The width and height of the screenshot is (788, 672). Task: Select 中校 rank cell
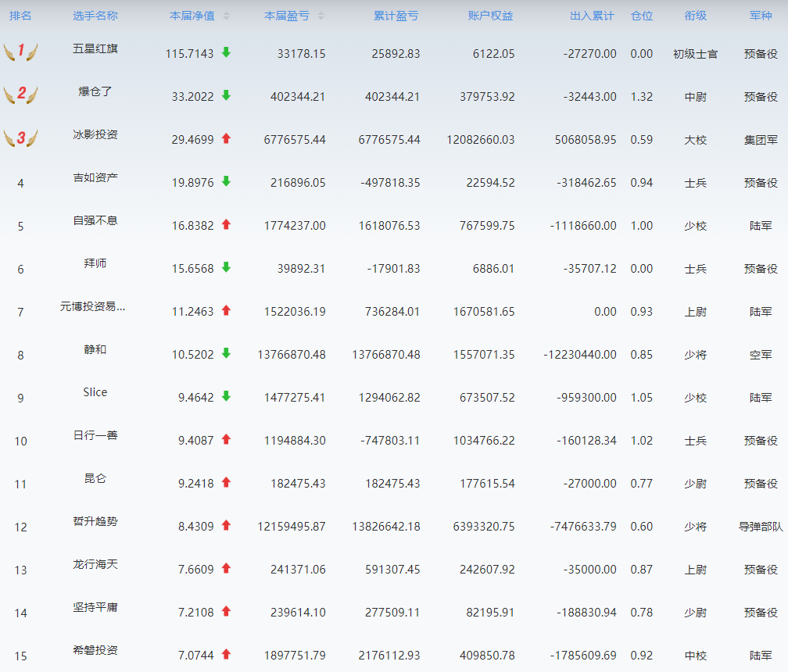click(696, 656)
